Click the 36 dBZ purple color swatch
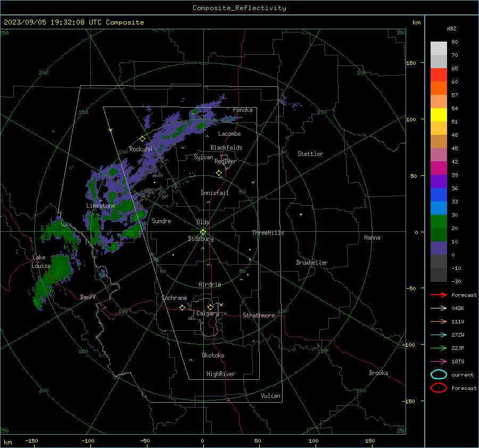The image size is (479, 448). (439, 181)
